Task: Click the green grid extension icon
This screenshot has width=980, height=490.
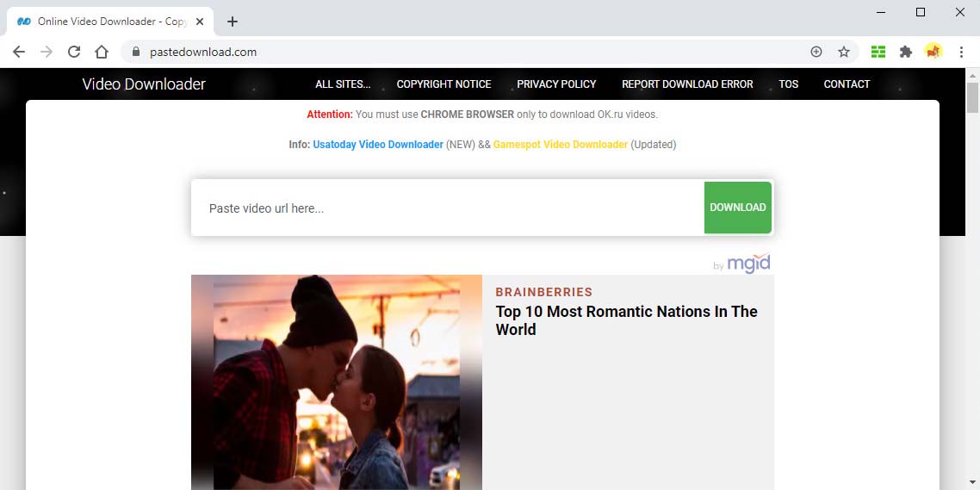Action: tap(878, 52)
